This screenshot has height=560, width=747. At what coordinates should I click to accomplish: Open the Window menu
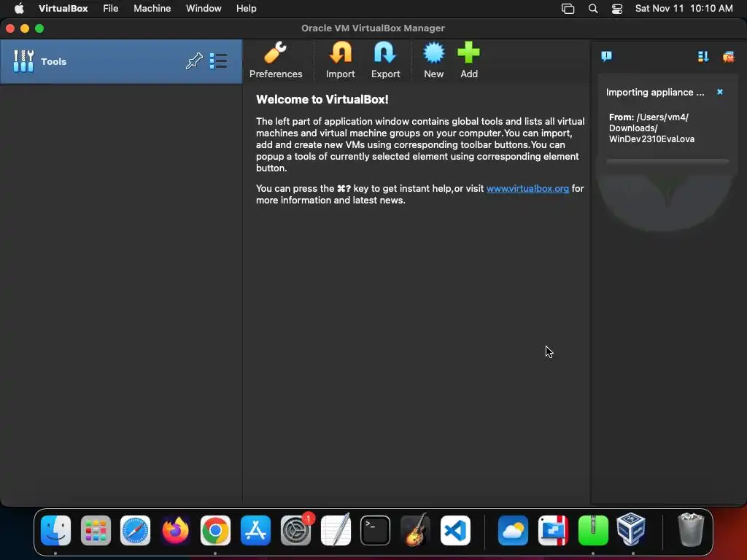coord(204,9)
